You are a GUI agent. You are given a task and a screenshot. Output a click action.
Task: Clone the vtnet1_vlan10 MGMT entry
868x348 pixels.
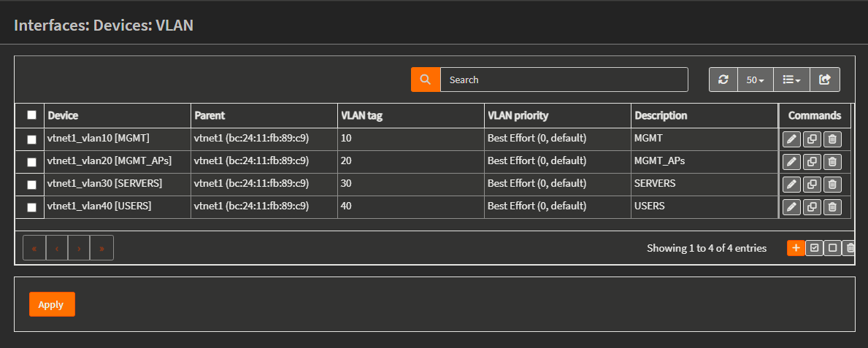[x=812, y=139]
